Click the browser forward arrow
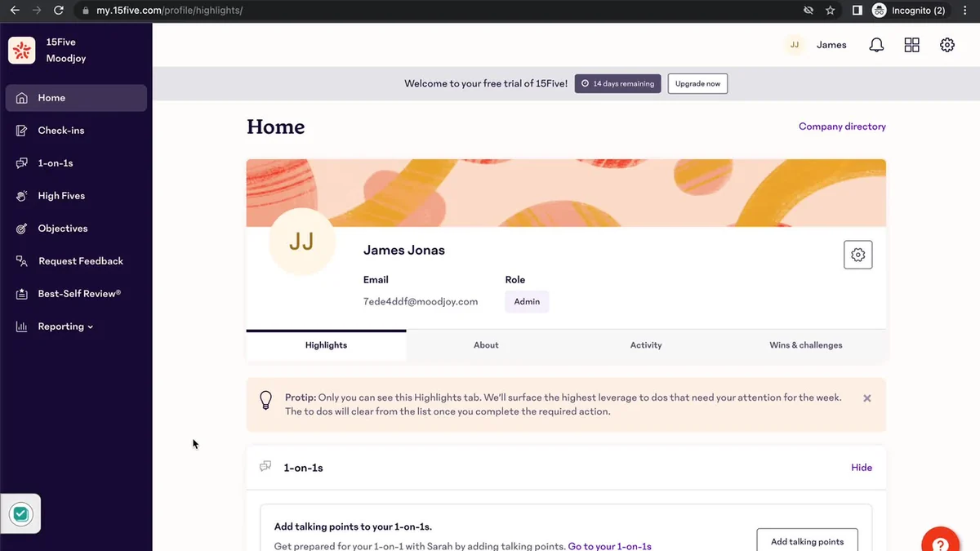The image size is (980, 551). pos(35,11)
